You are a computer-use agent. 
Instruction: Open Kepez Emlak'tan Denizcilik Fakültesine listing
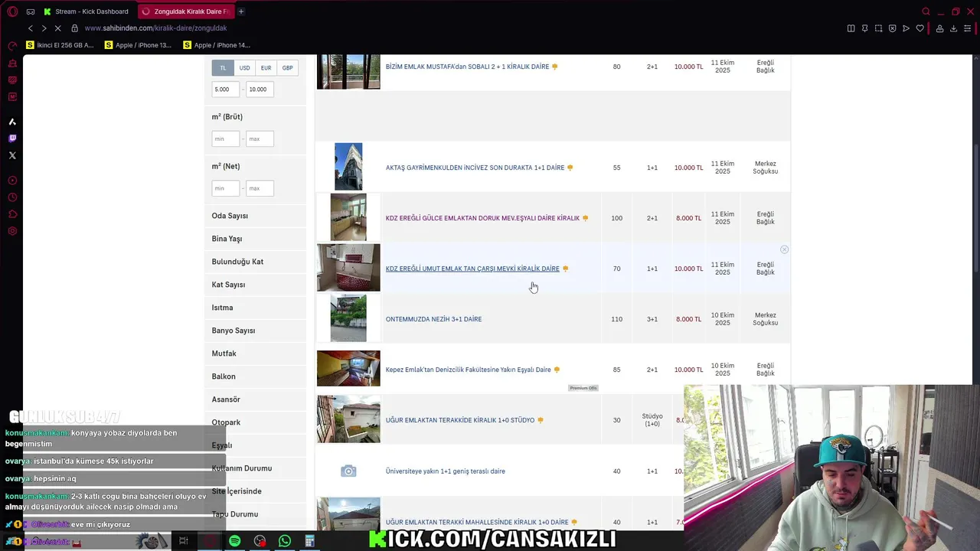(468, 370)
